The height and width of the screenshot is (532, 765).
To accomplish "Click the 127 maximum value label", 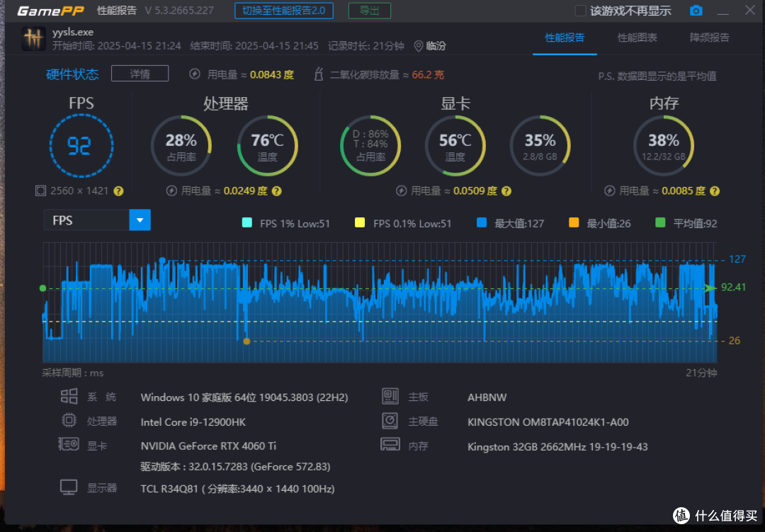I will pyautogui.click(x=737, y=259).
